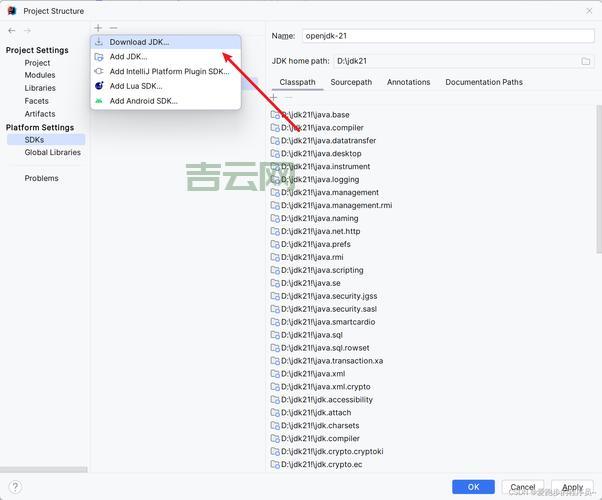Screen dimensions: 602x500
Task: Choose Add IntelliJ Platform Plugin SDK...
Action: [x=169, y=72]
